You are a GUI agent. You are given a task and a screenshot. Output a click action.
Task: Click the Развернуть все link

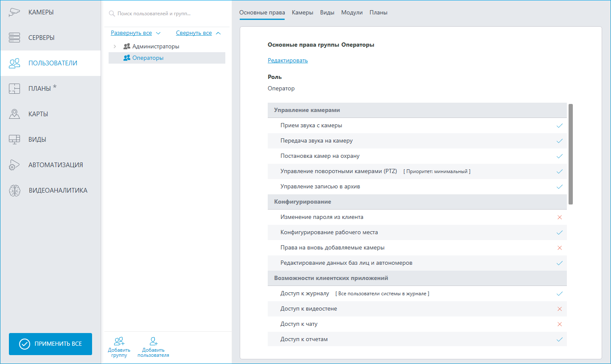tap(131, 33)
